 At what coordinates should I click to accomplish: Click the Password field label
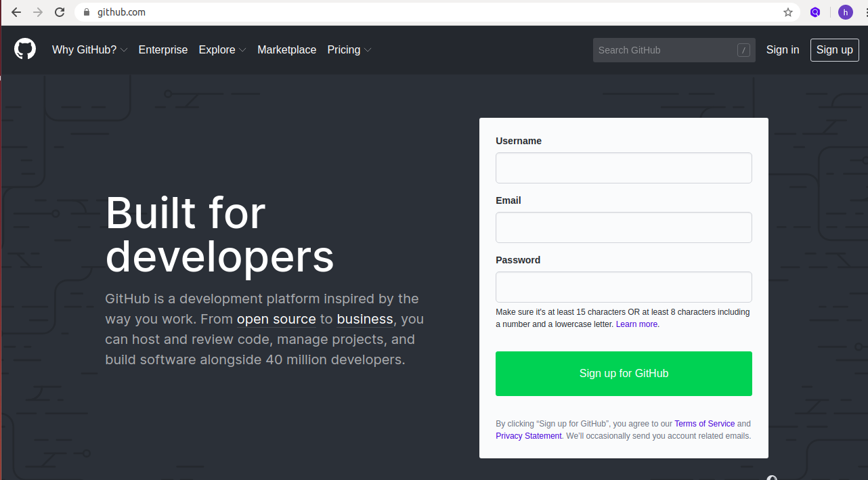[x=518, y=260]
